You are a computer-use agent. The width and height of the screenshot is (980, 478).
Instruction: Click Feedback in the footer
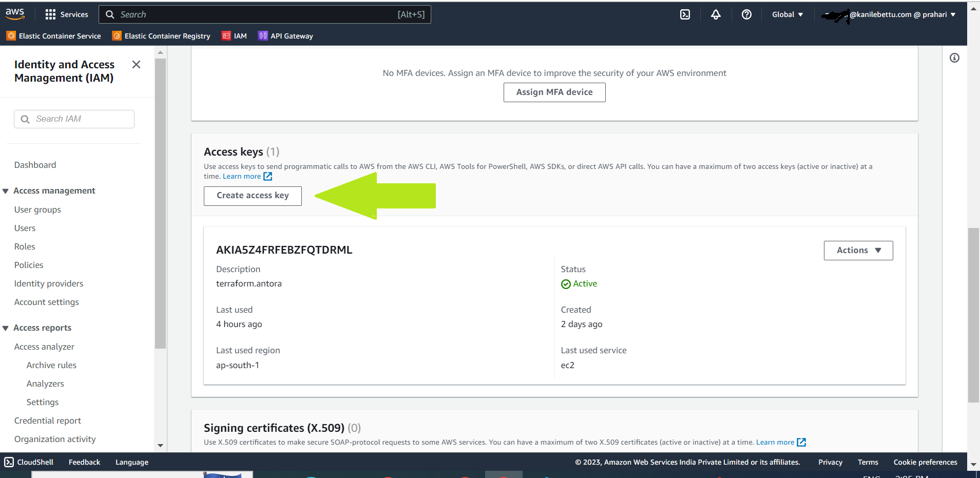point(84,462)
